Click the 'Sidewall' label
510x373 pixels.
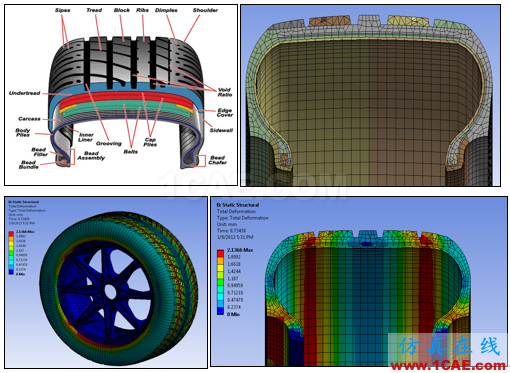coord(221,130)
